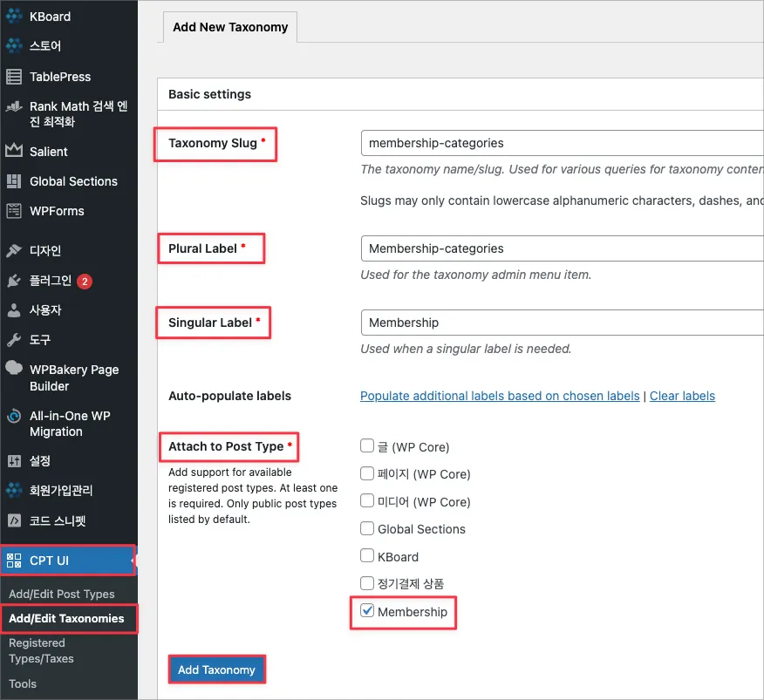764x700 pixels.
Task: Open the TablePress table icon
Action: [14, 77]
